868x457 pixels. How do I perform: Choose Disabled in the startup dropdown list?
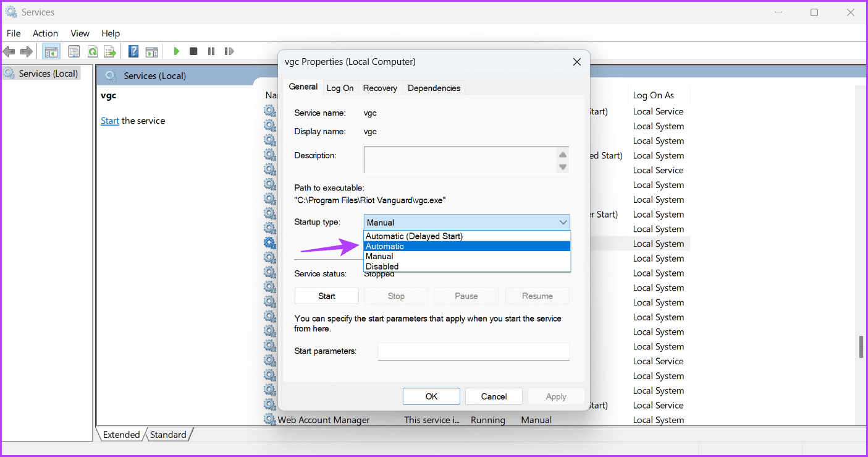(467, 267)
